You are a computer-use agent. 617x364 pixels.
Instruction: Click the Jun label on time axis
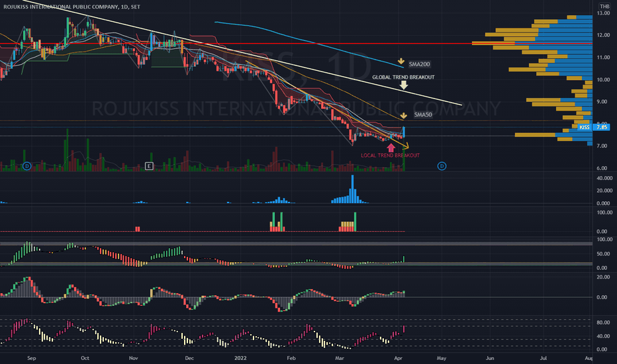[490, 358]
